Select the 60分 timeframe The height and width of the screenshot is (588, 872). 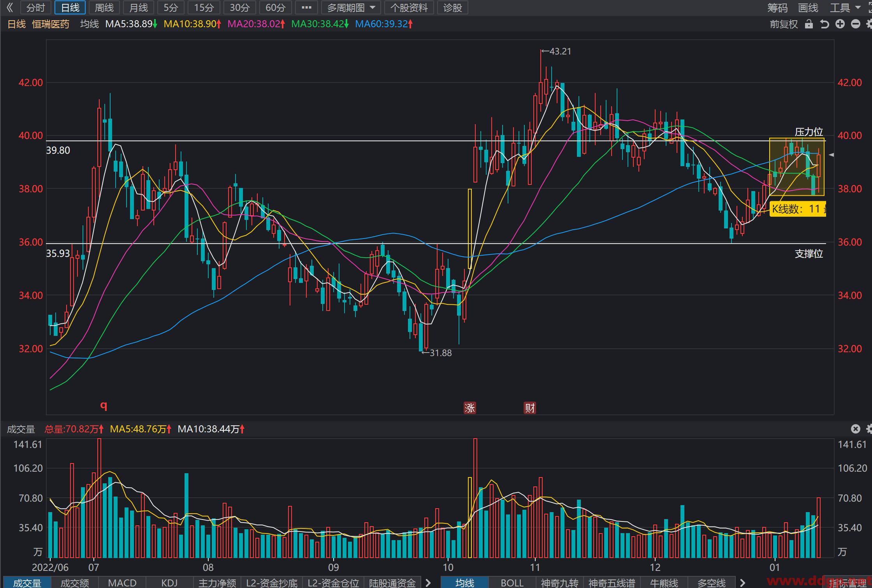(275, 7)
